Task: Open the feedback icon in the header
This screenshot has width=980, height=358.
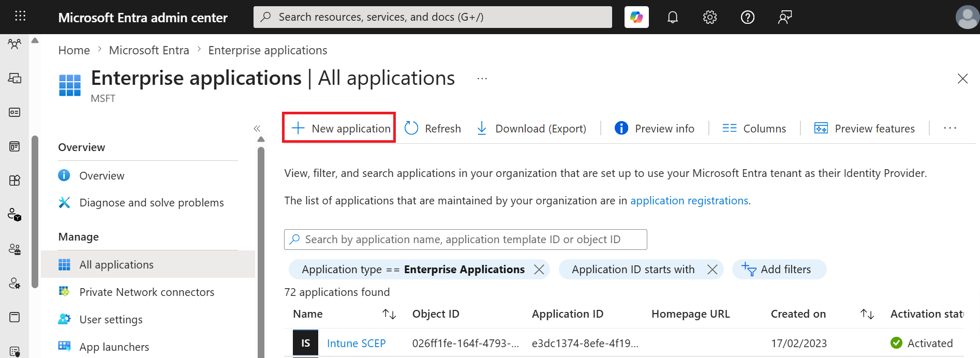Action: 785,17
